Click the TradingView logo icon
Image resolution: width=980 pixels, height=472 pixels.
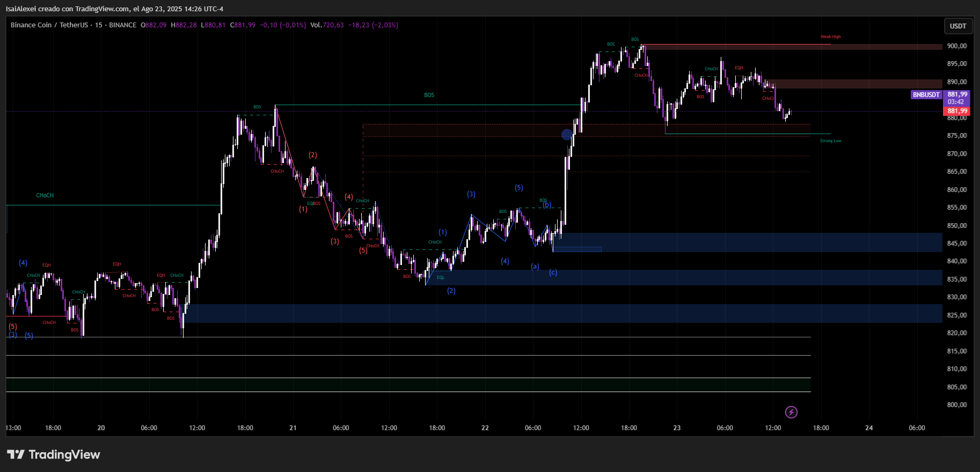(x=16, y=454)
